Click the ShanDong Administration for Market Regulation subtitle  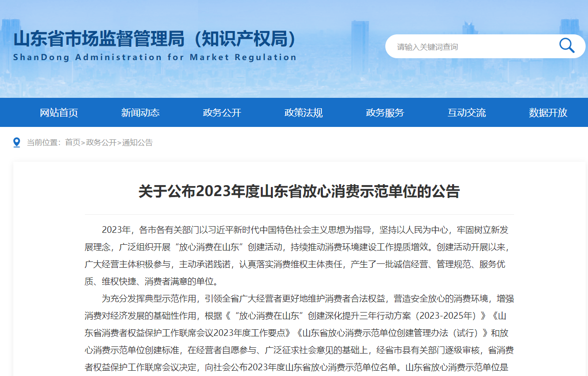(x=155, y=57)
